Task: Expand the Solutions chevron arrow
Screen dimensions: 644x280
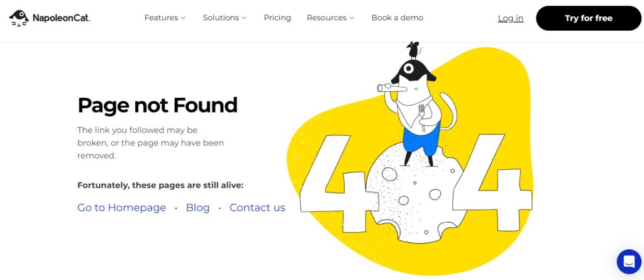Action: click(244, 18)
